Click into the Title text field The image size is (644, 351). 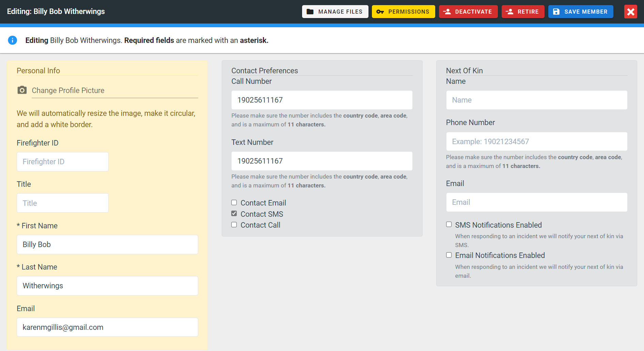coord(63,203)
